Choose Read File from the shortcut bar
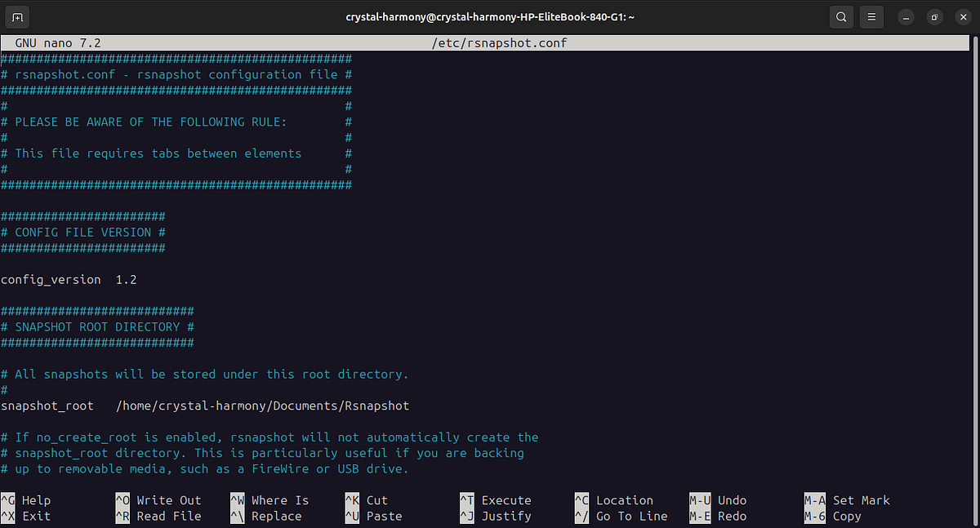 (159, 516)
